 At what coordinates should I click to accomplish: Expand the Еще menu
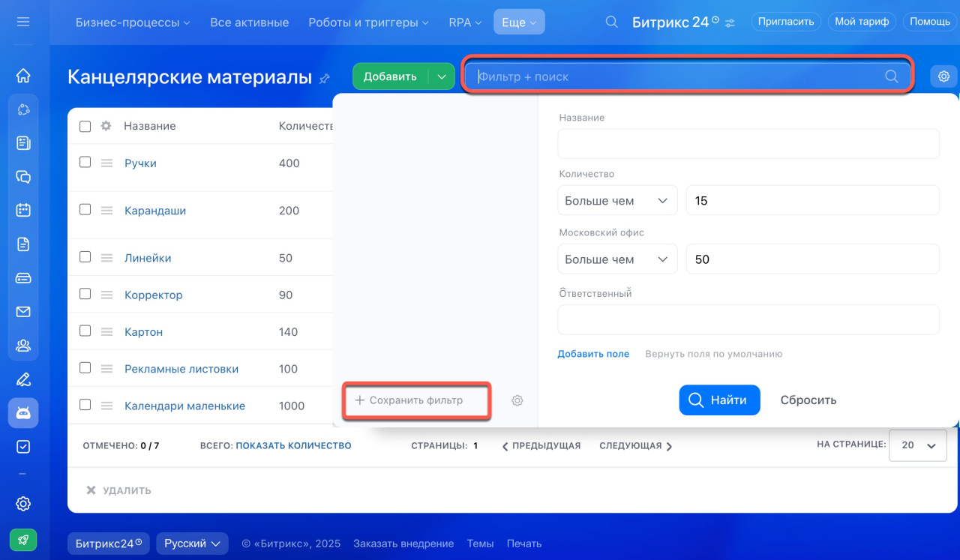519,22
